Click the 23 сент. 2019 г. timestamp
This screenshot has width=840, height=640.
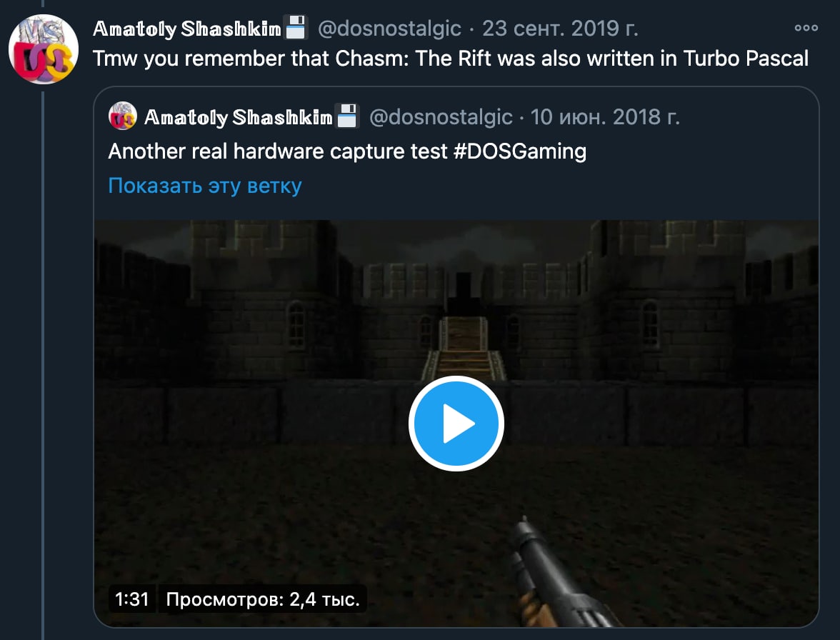[x=560, y=29]
